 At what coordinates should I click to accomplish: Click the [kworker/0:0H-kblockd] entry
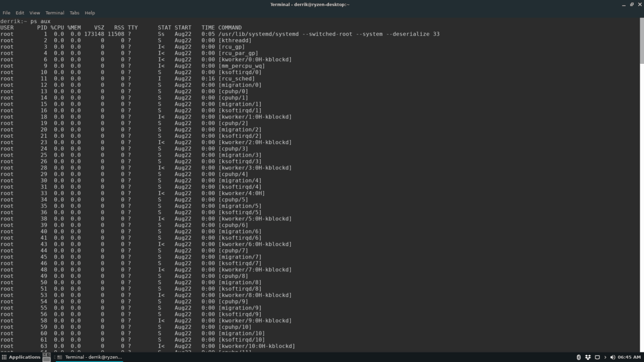pyautogui.click(x=255, y=60)
